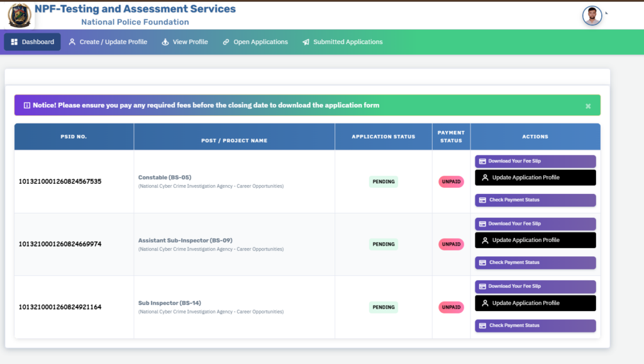644x364 pixels.
Task: Dismiss the fee notice banner
Action: coord(588,106)
